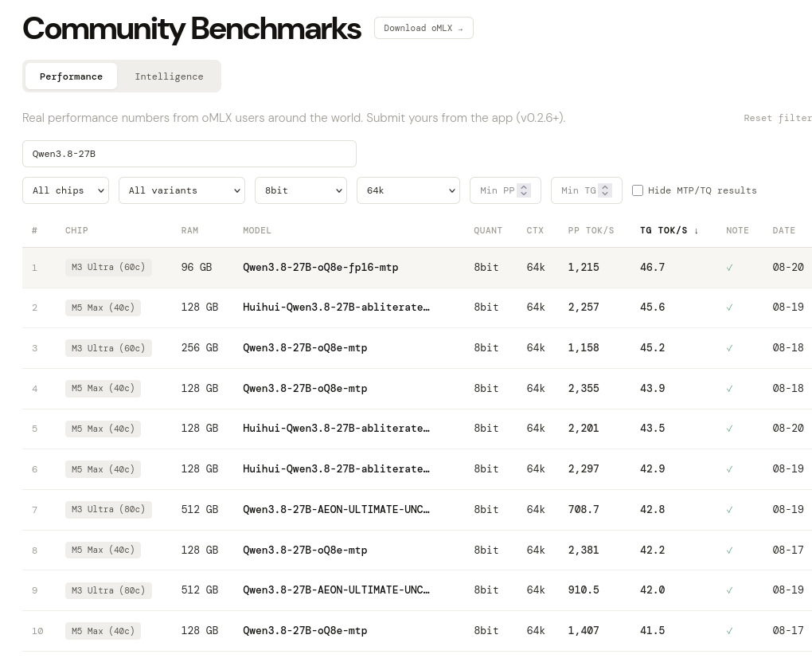Image resolution: width=812 pixels, height=670 pixels.
Task: Click the note checkmark in row 3
Action: coord(729,348)
